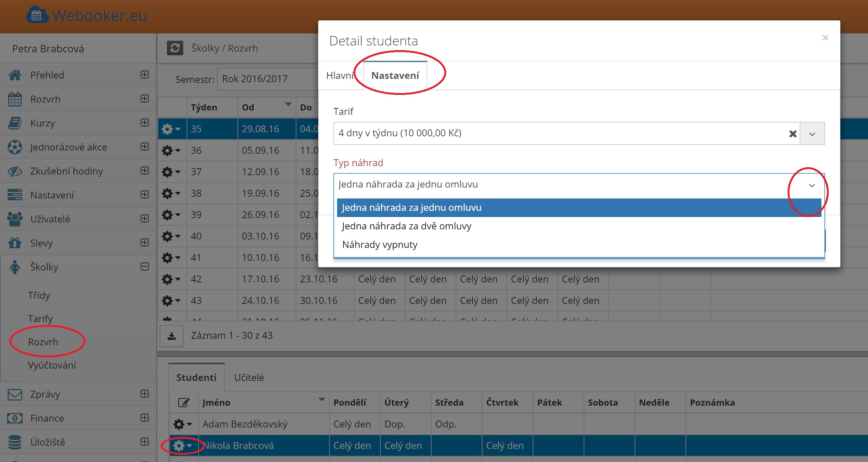Image resolution: width=868 pixels, height=462 pixels.
Task: Choose Náhrady vypnuty option
Action: click(x=579, y=245)
